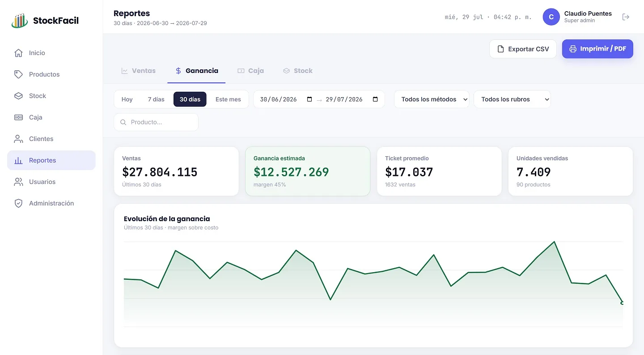Click into the Producto search field
644x355 pixels.
point(156,122)
